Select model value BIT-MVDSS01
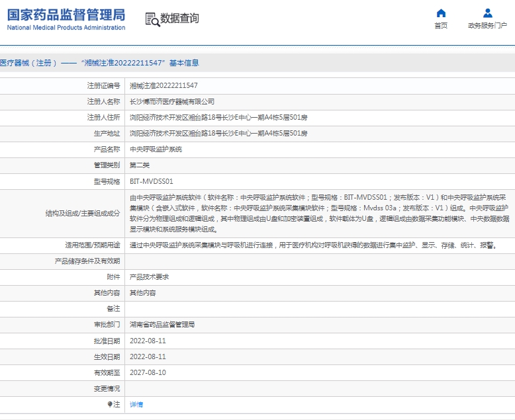Screen dimensions: 515x420 [x=152, y=181]
